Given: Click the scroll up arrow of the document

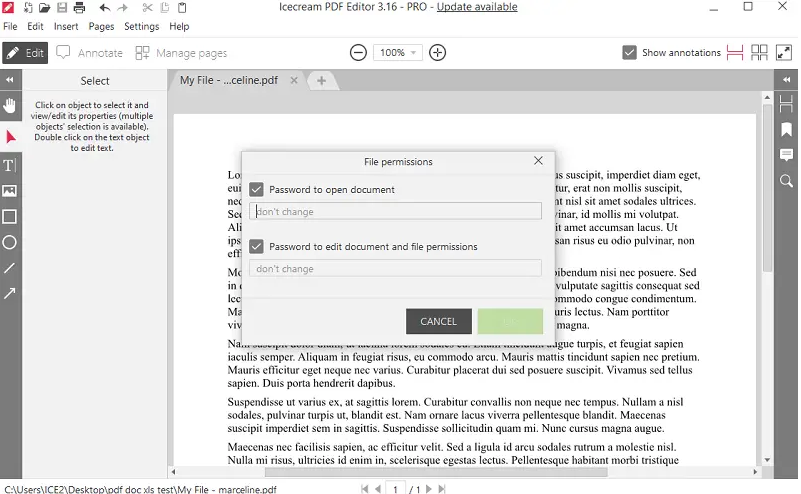Looking at the screenshot, I should click(x=767, y=97).
